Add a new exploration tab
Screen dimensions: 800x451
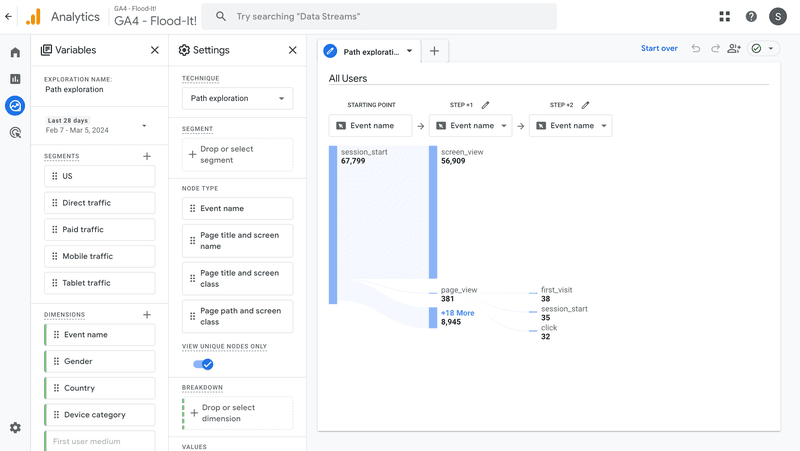pyautogui.click(x=434, y=51)
